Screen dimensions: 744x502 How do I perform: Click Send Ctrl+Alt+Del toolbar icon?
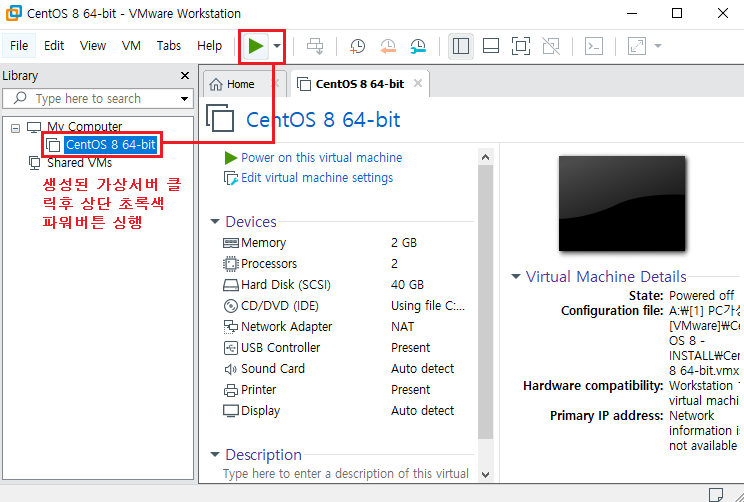point(315,46)
